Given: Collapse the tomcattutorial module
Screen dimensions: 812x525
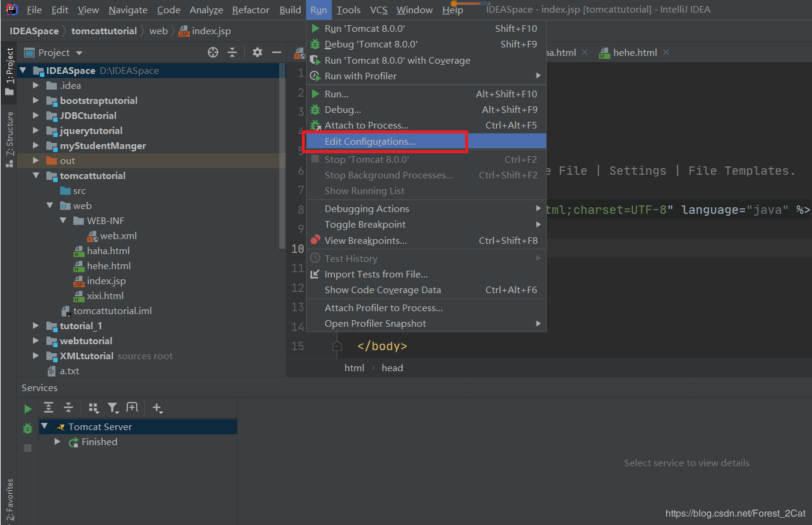Looking at the screenshot, I should tap(36, 176).
